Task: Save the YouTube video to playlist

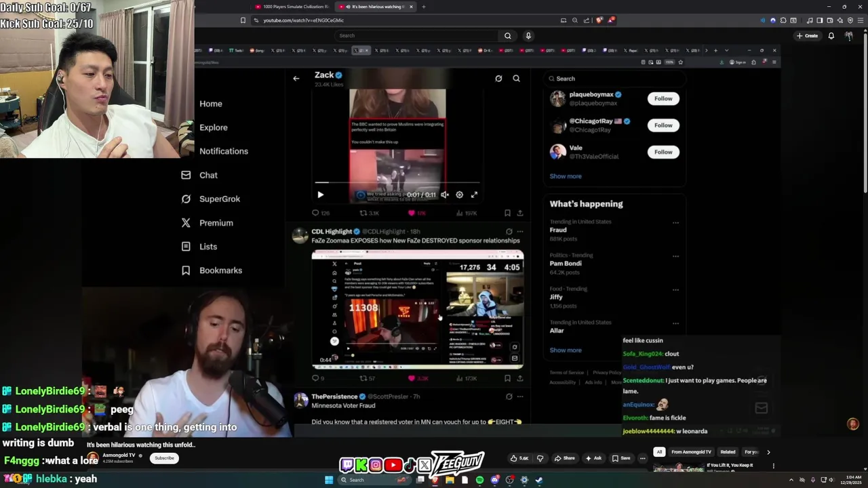Action: (x=622, y=458)
